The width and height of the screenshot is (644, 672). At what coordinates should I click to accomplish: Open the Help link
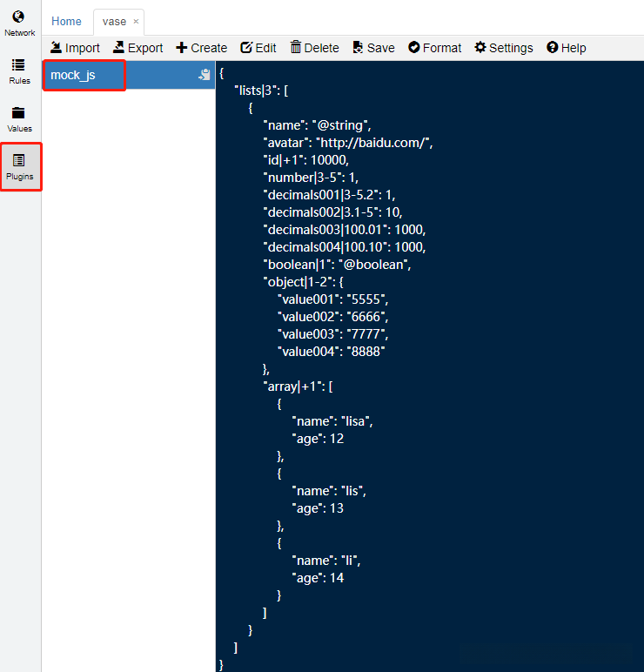[x=566, y=48]
